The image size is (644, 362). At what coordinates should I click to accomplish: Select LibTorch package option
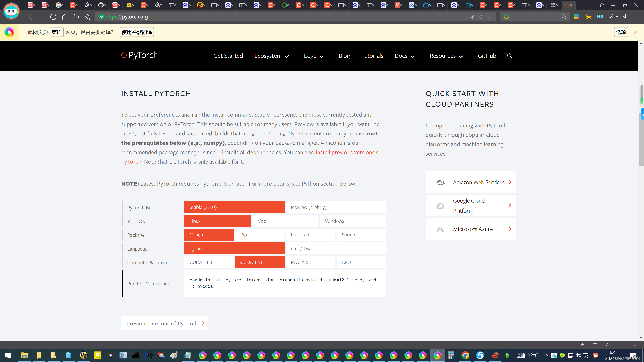click(310, 235)
